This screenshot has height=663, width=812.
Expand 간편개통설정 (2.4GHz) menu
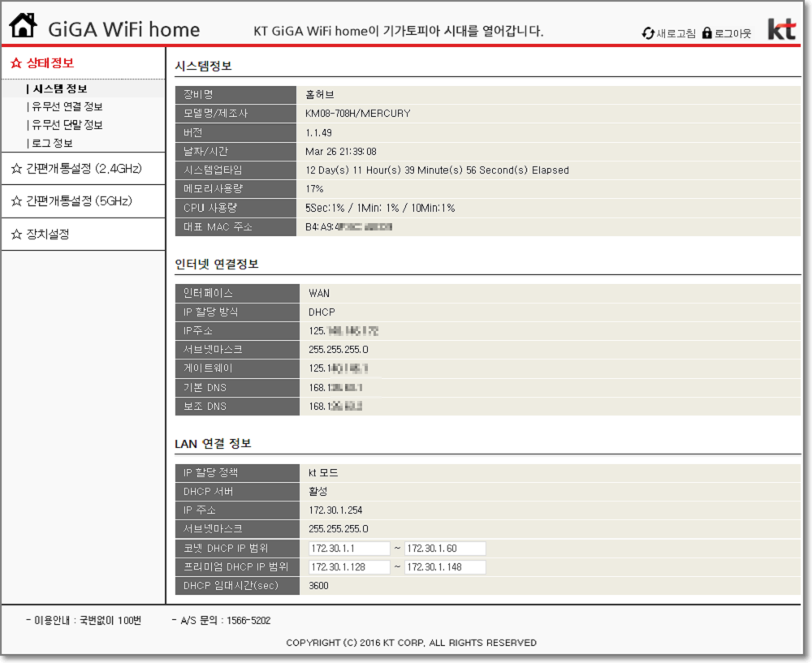coord(84,169)
